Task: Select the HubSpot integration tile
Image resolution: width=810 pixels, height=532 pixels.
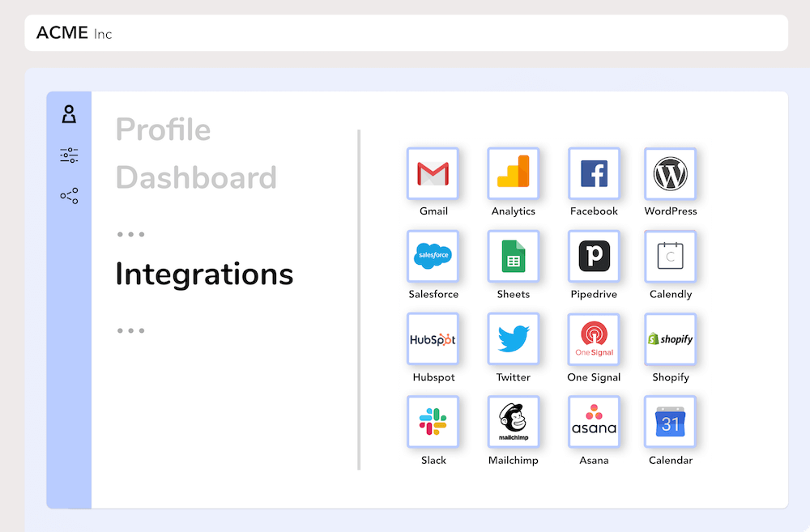Action: tap(433, 339)
